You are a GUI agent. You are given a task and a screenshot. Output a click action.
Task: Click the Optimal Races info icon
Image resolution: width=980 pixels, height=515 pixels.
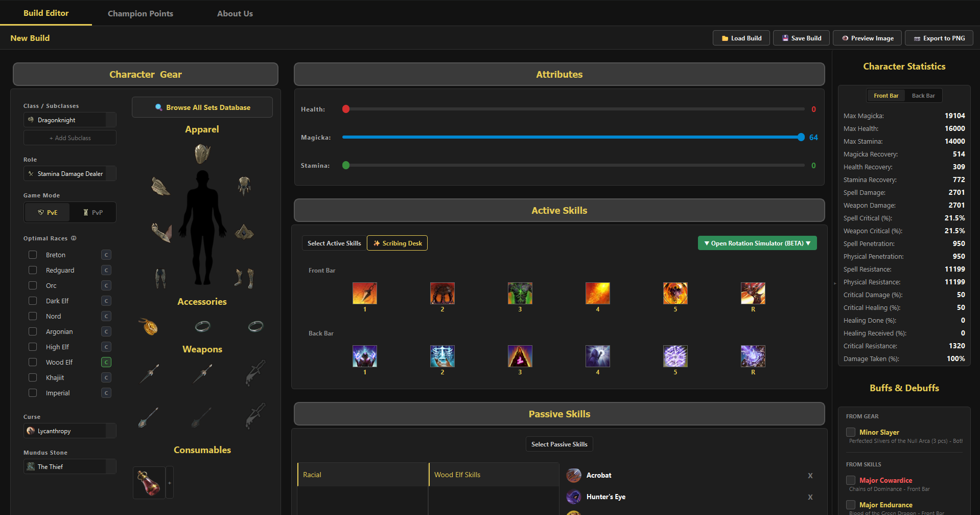(74, 238)
